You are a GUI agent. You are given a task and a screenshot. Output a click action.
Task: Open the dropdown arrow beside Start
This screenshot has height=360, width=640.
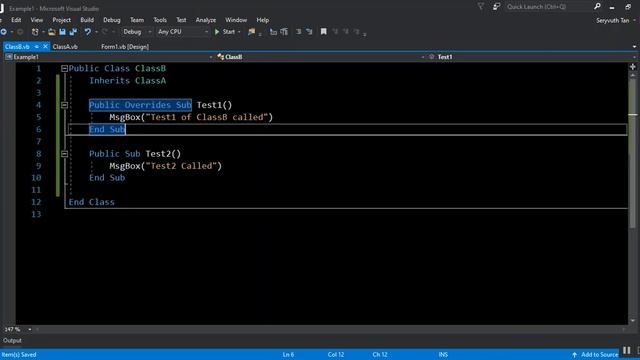pyautogui.click(x=239, y=32)
